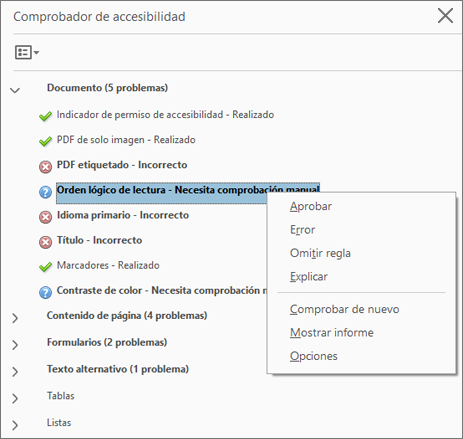
Task: Click blue question icon beside Contraste de color
Action: (45, 292)
